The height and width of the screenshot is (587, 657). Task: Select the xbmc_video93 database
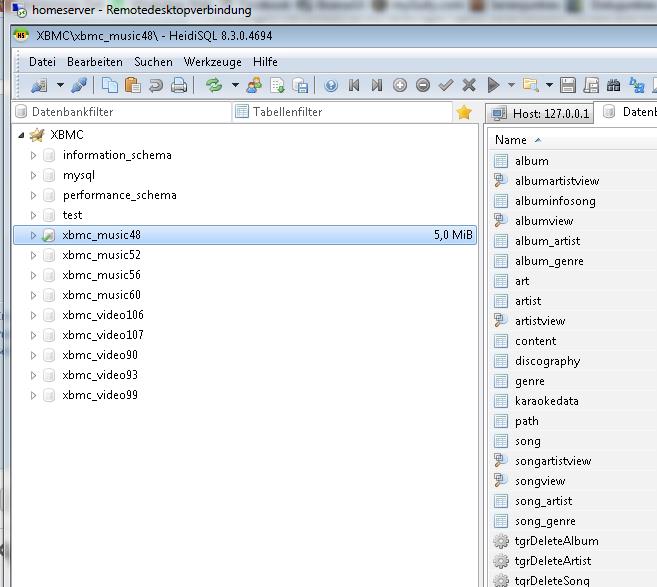click(100, 375)
